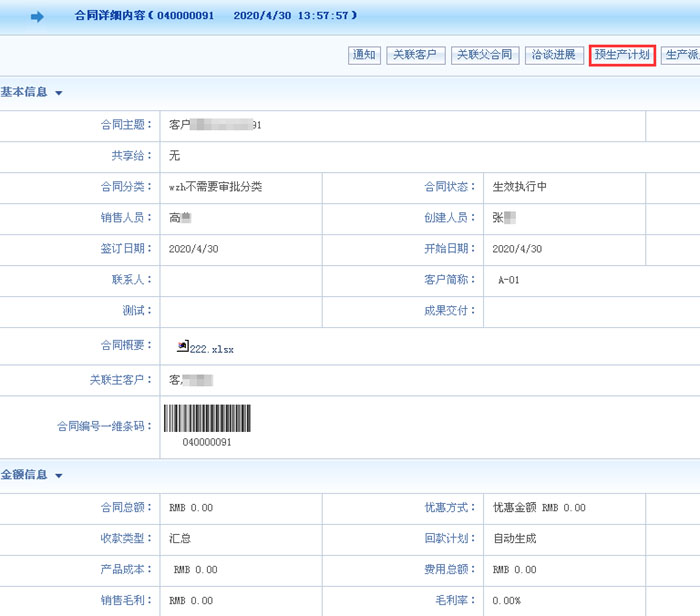Collapse the 基本信息 section
The height and width of the screenshot is (616, 700).
(59, 93)
